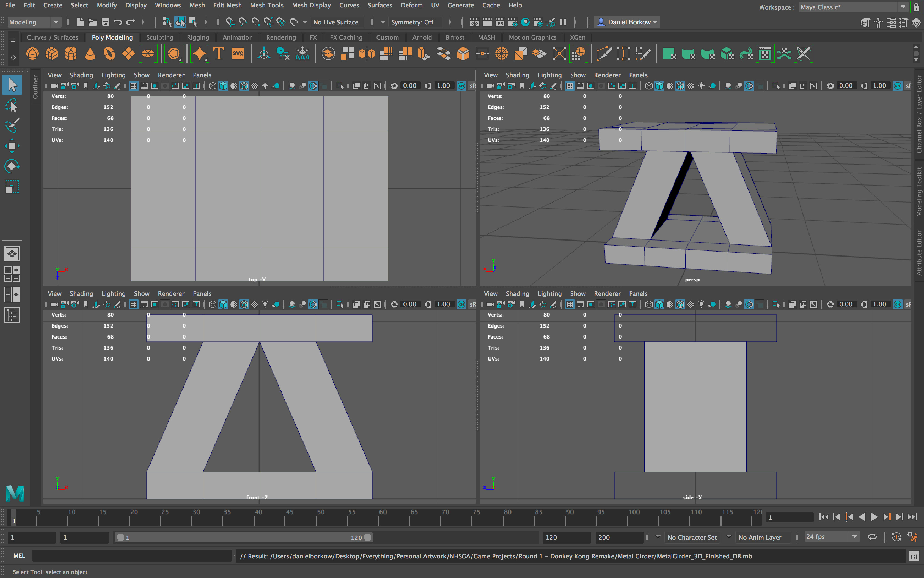
Task: Open the Edit Mesh menu
Action: coord(227,5)
